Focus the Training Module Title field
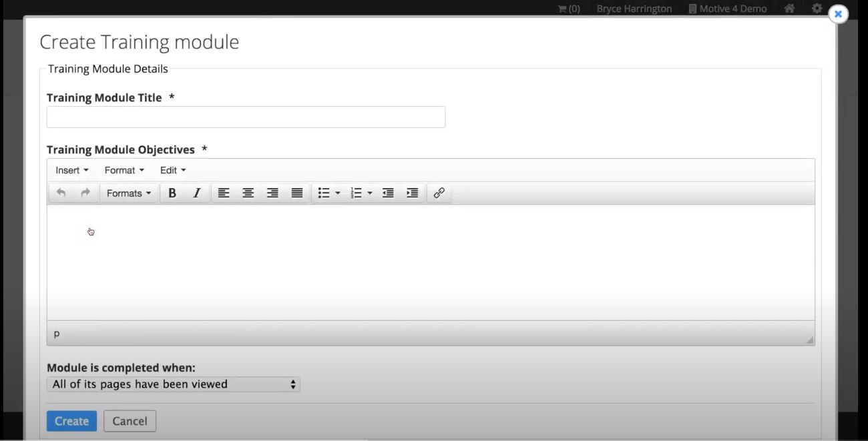This screenshot has width=868, height=441. [x=246, y=117]
